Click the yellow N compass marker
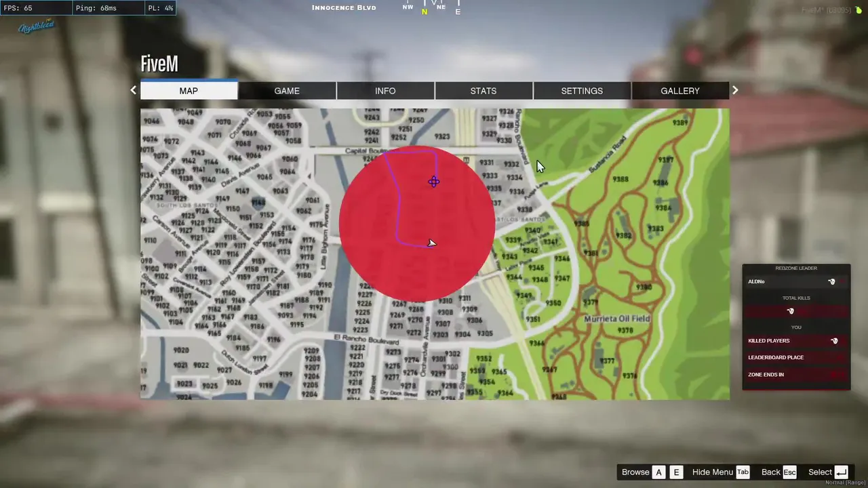868x488 pixels. click(x=425, y=12)
